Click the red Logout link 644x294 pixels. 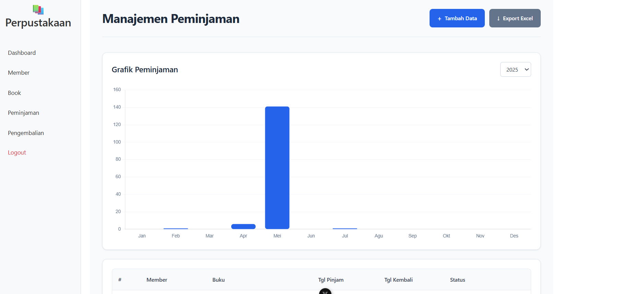(x=17, y=152)
